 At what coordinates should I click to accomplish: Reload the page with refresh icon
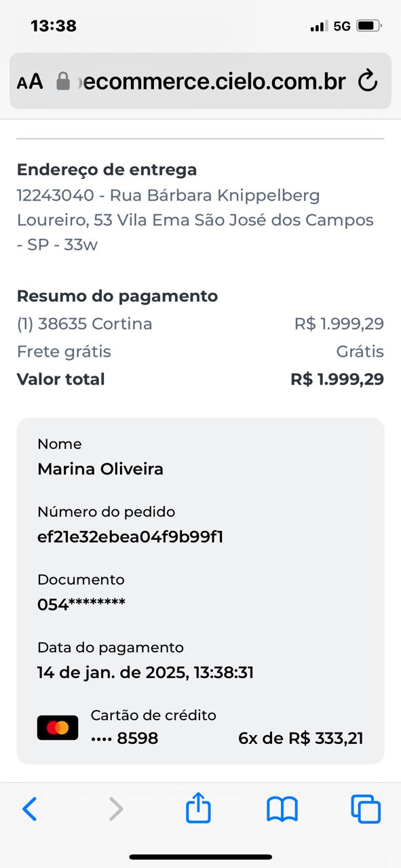tap(367, 81)
